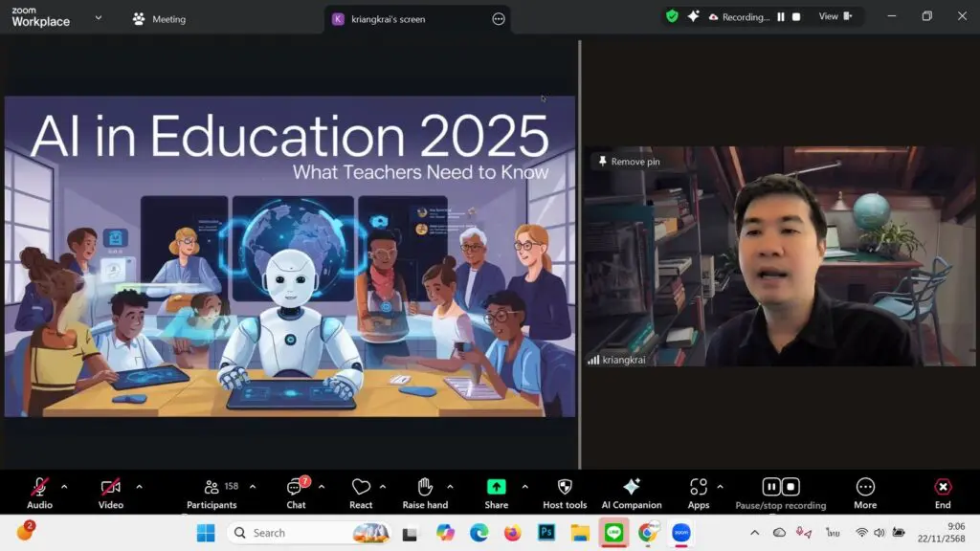Turn on camera with Video icon
This screenshot has width=980, height=551.
(111, 488)
